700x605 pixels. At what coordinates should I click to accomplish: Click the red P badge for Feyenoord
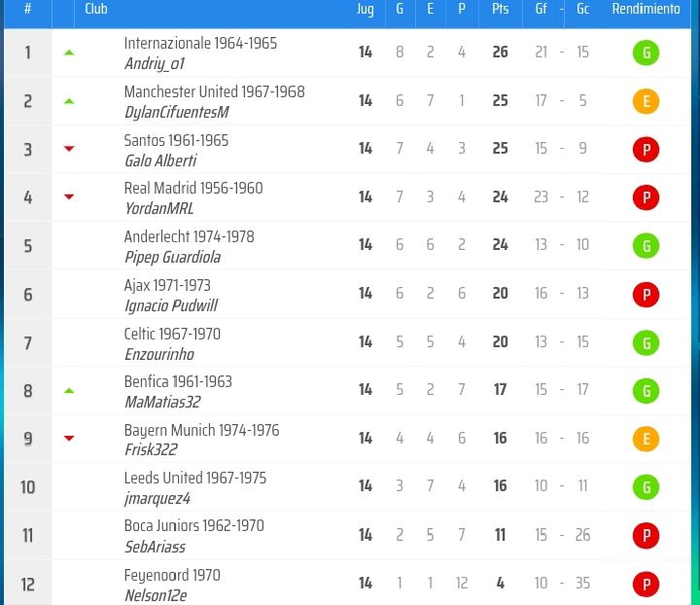pos(646,584)
